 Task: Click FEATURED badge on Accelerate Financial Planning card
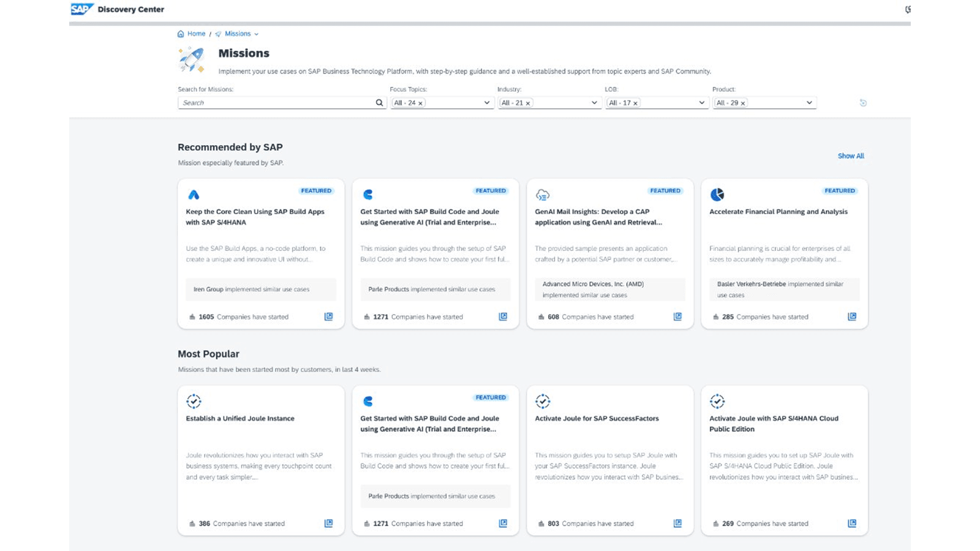click(x=840, y=191)
